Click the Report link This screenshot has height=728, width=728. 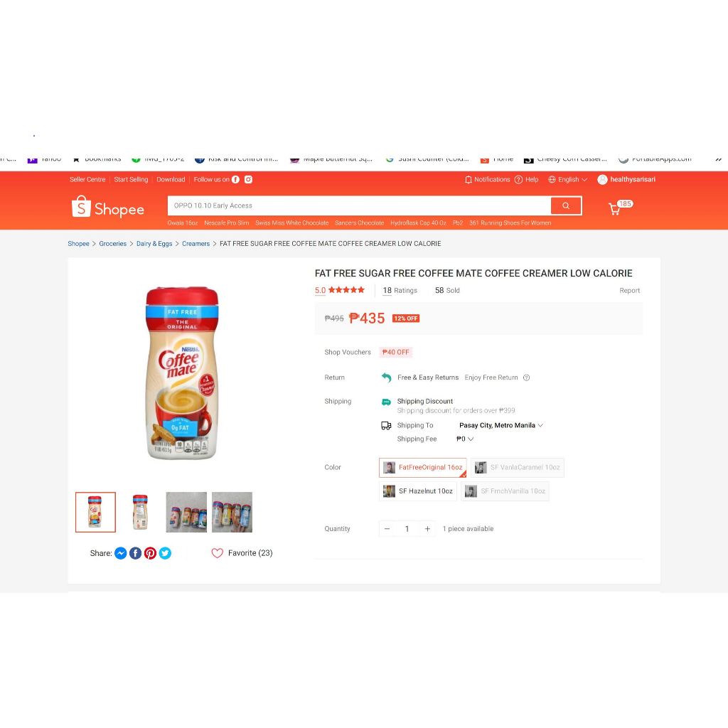tap(630, 291)
